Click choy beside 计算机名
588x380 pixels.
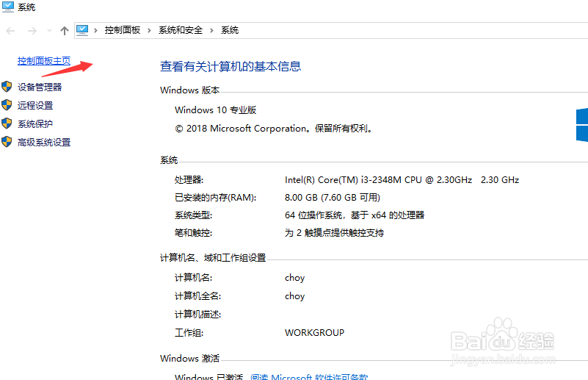coord(295,278)
